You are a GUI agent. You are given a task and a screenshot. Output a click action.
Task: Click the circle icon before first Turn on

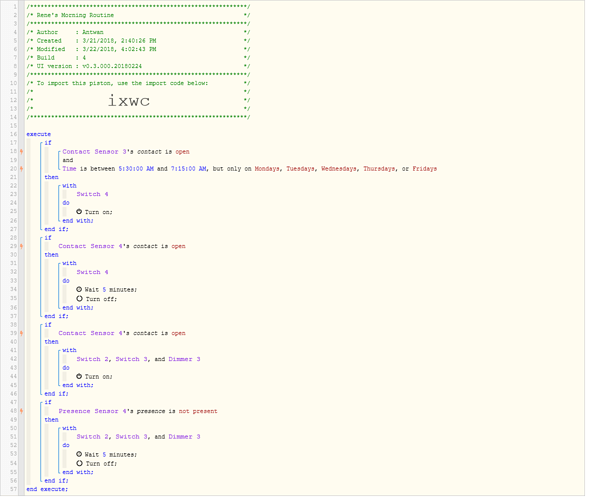click(79, 213)
